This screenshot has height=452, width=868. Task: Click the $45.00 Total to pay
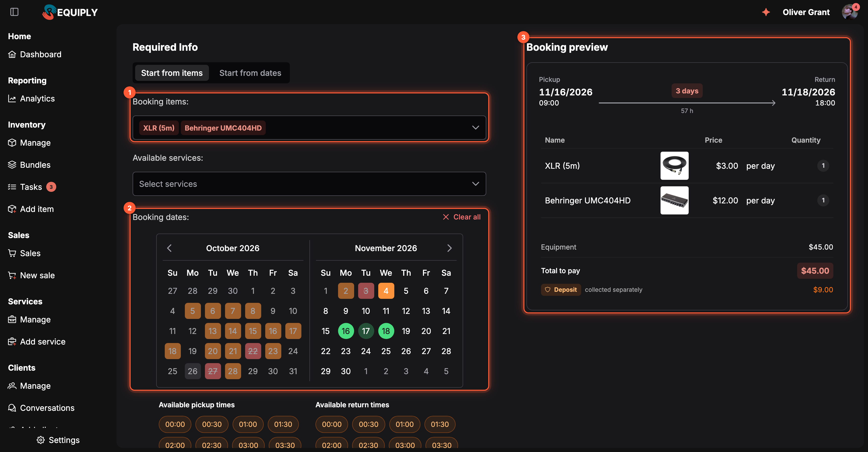point(815,270)
